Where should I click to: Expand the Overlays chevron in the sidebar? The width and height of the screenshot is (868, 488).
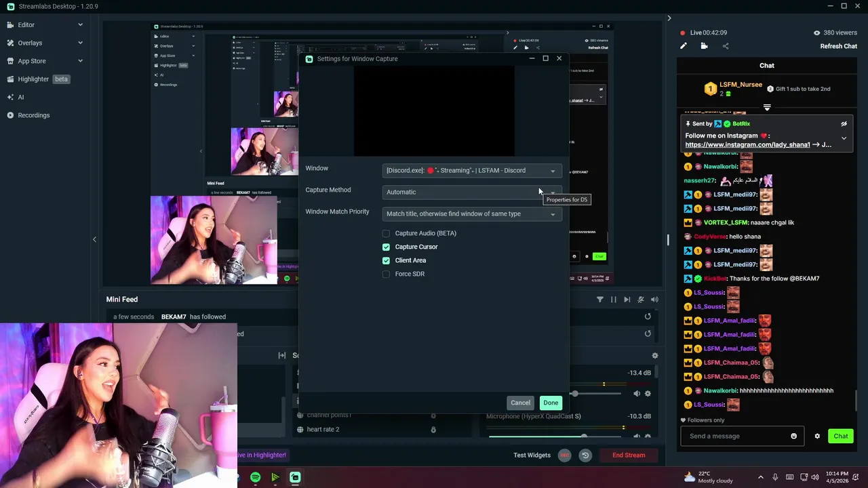pyautogui.click(x=80, y=43)
